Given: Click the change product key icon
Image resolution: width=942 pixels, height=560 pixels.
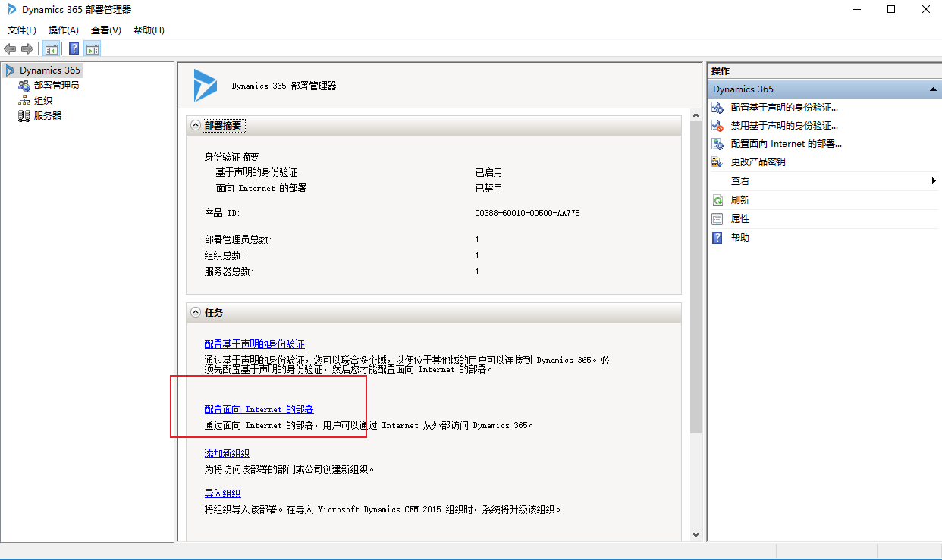Looking at the screenshot, I should 717,162.
